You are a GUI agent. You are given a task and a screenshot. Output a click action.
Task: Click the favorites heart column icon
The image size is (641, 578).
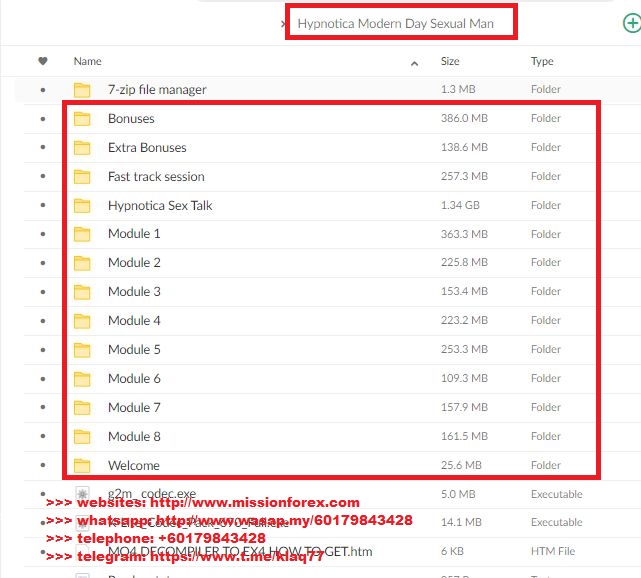pyautogui.click(x=43, y=61)
